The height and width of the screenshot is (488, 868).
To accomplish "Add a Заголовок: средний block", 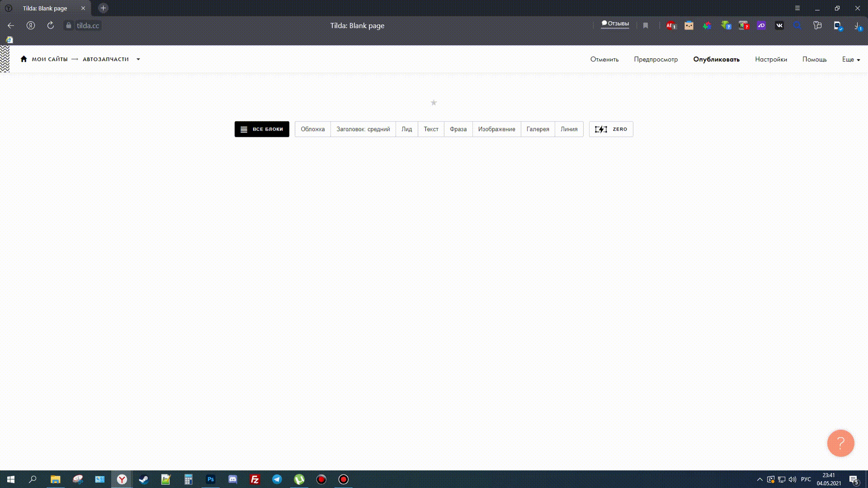I will click(x=363, y=129).
